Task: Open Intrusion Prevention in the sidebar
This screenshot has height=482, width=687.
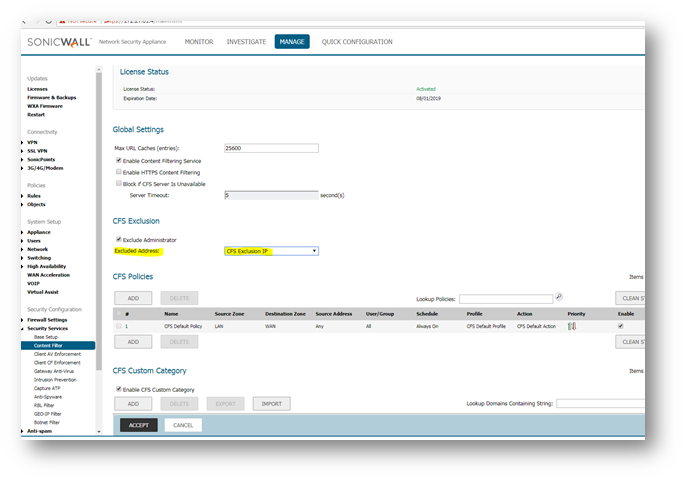Action: click(55, 379)
